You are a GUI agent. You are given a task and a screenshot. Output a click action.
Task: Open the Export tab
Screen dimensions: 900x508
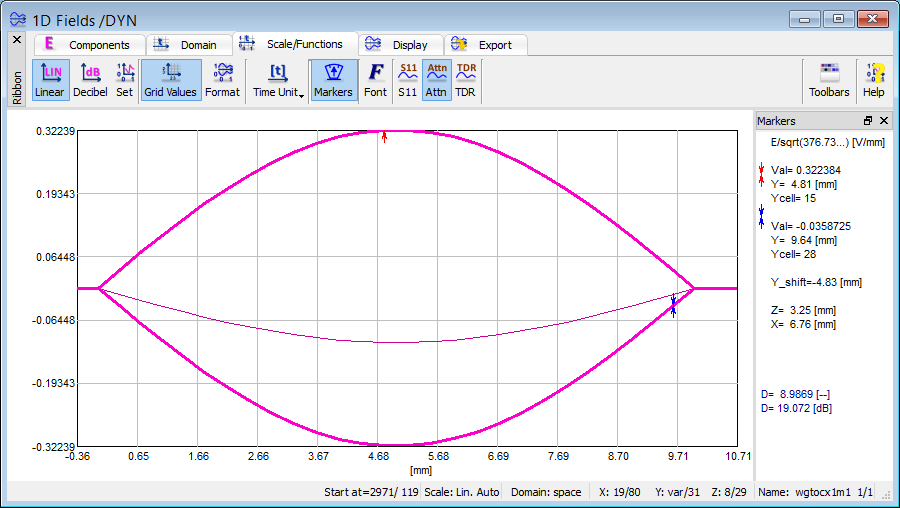[484, 45]
